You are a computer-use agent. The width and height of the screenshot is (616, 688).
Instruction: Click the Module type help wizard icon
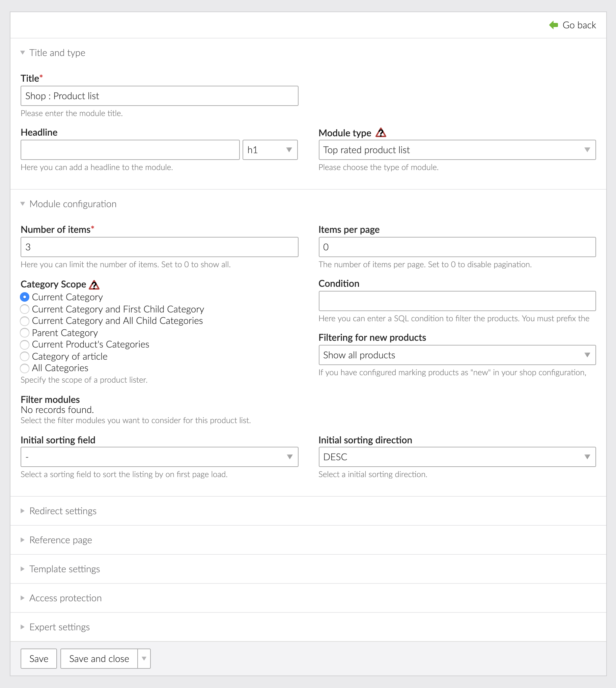point(381,133)
